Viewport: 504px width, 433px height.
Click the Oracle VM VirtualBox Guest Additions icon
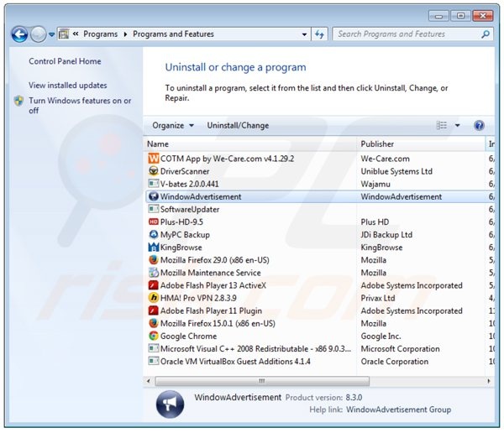[x=154, y=362]
